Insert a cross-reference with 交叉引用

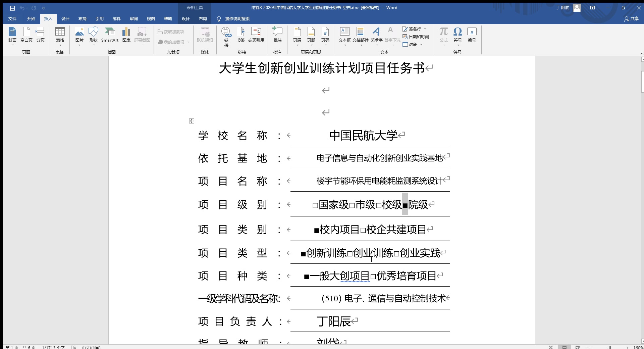pyautogui.click(x=256, y=35)
